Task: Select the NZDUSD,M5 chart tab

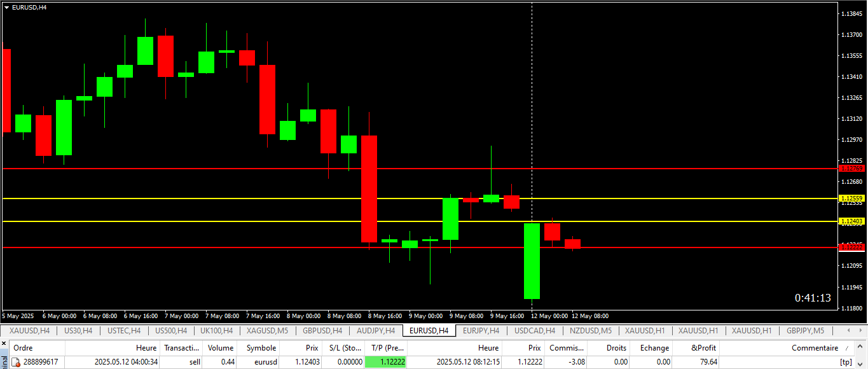Action: 591,331
